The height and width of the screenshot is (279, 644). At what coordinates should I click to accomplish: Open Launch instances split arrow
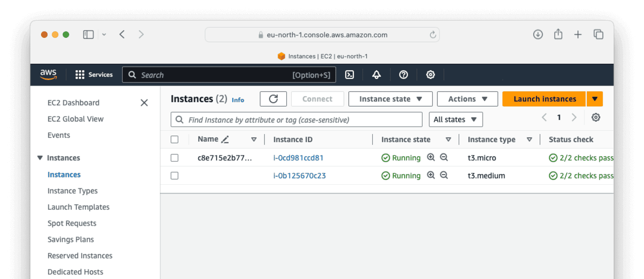[594, 99]
